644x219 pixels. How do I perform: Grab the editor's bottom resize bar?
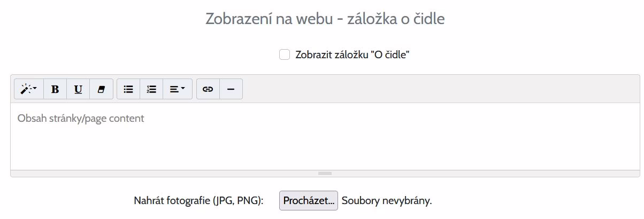click(325, 174)
